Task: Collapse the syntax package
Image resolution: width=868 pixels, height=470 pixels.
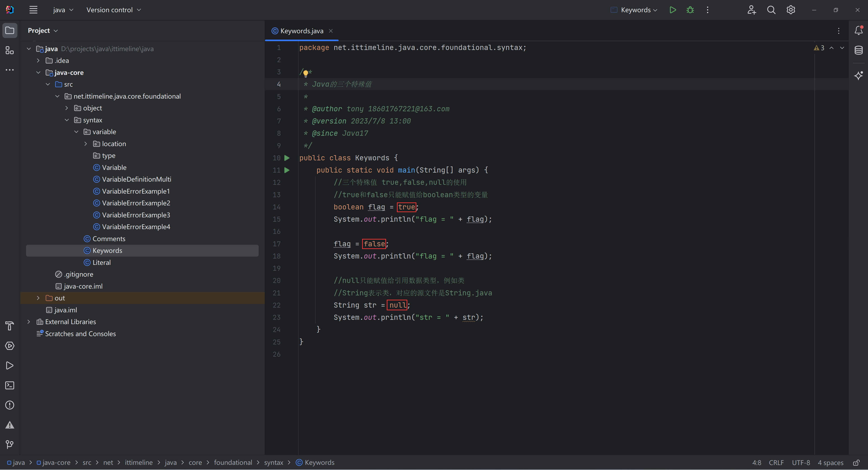Action: [x=67, y=120]
